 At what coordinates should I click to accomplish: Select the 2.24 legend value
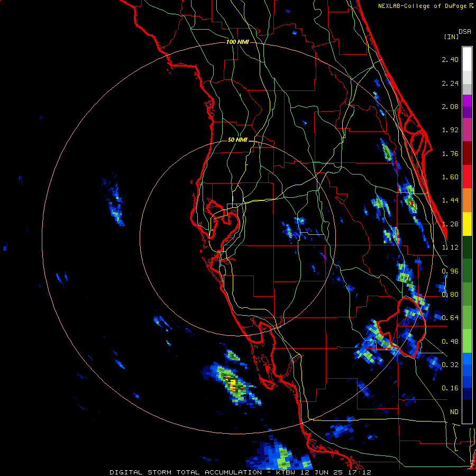click(450, 83)
